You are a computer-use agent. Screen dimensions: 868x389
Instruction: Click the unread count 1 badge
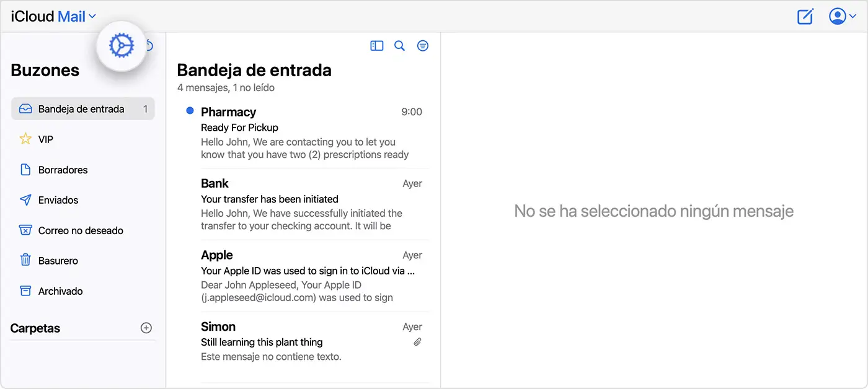pyautogui.click(x=146, y=109)
